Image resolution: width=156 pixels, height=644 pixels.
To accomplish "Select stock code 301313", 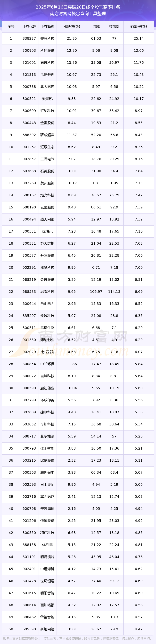I will pyautogui.click(x=29, y=75).
